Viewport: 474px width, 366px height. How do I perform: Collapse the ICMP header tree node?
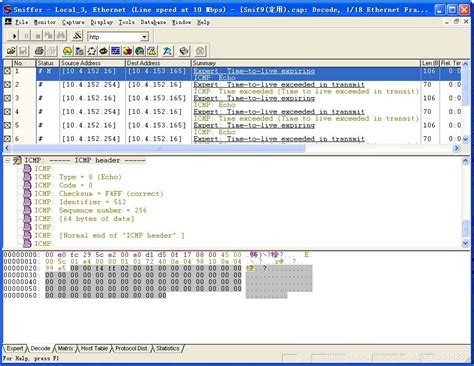click(x=7, y=161)
